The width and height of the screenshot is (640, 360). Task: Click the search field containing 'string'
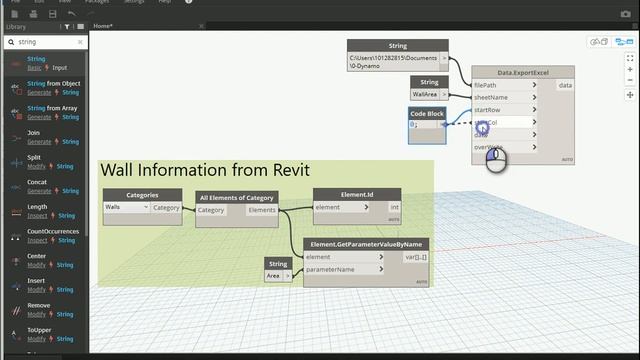pos(45,42)
